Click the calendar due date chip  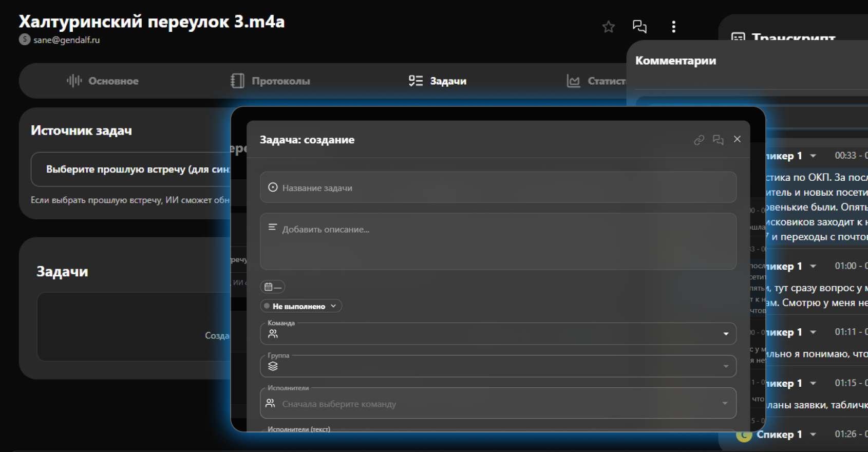(272, 287)
